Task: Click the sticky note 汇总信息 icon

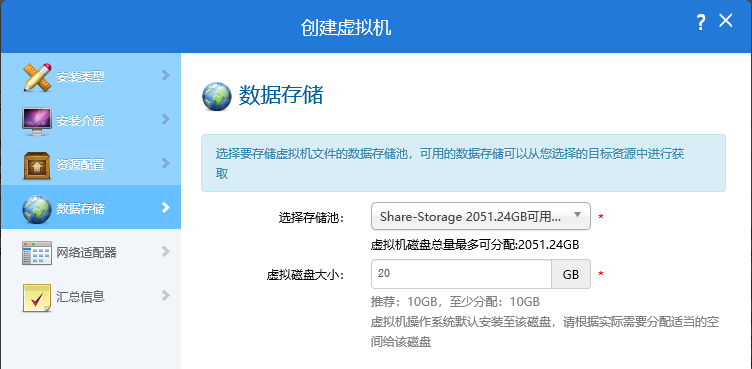Action: pos(36,298)
